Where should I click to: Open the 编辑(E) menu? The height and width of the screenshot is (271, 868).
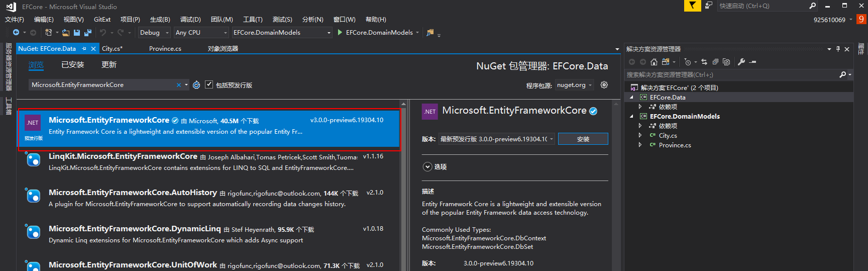pyautogui.click(x=44, y=20)
